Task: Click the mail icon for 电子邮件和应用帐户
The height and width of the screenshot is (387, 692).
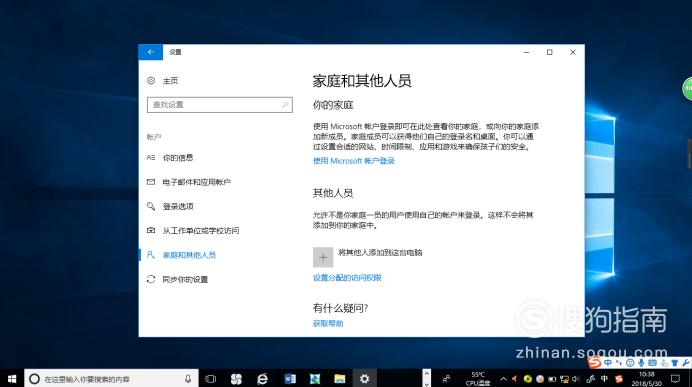Action: 151,182
